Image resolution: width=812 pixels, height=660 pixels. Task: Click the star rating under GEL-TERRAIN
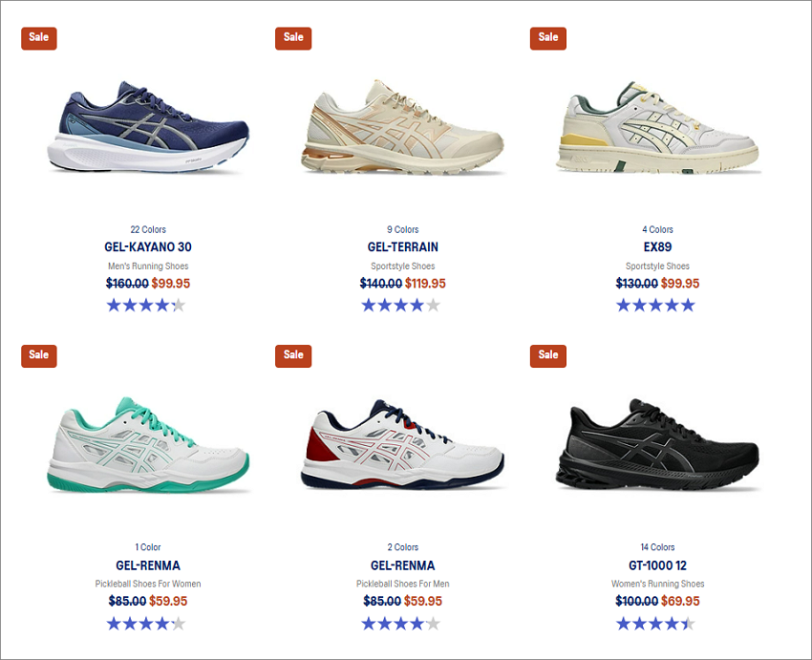401,306
